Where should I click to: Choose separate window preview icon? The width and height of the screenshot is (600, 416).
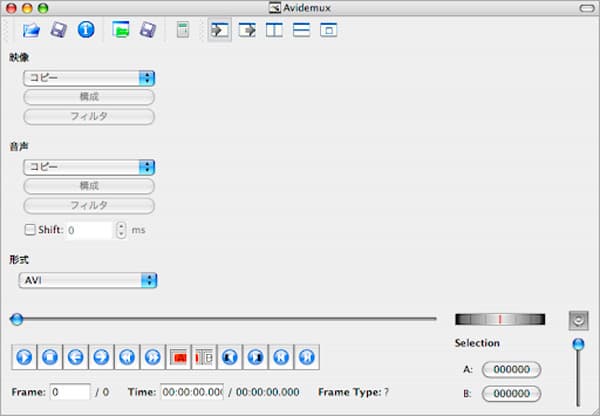coord(329,30)
